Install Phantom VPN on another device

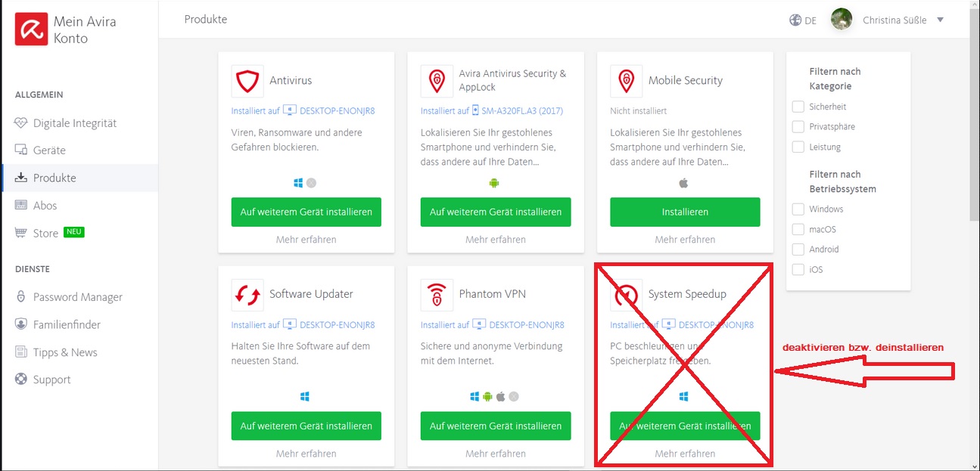(496, 426)
